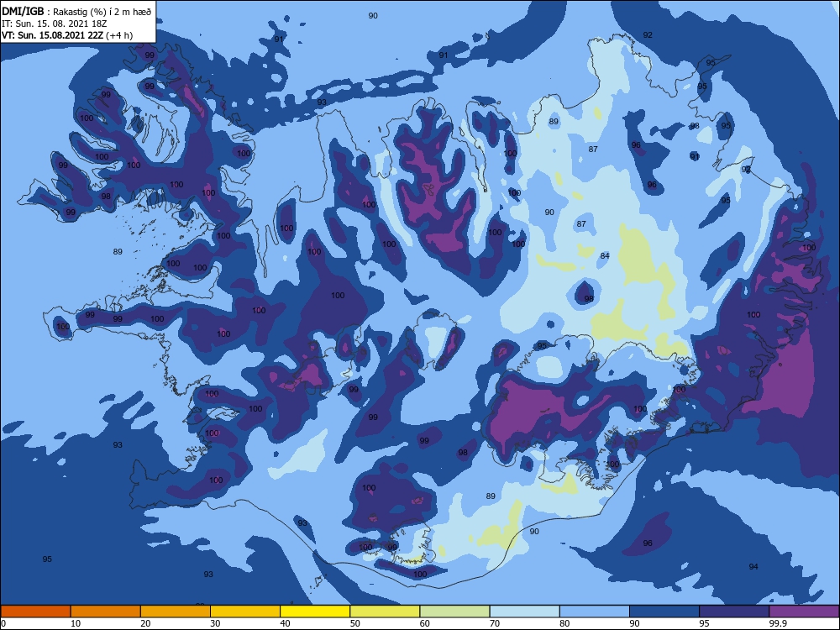Click the '40' legend scale label

286,623
